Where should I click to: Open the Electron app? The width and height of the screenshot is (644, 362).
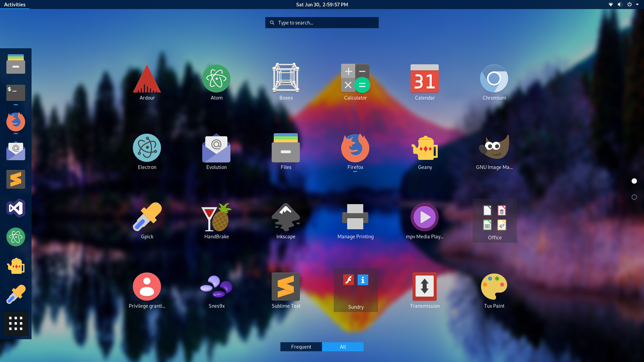tap(147, 152)
